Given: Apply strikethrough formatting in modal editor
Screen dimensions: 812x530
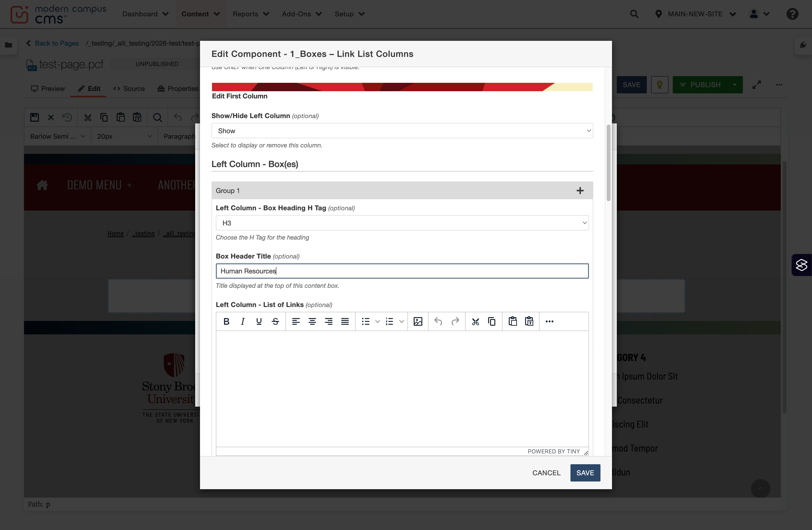Looking at the screenshot, I should [x=275, y=321].
